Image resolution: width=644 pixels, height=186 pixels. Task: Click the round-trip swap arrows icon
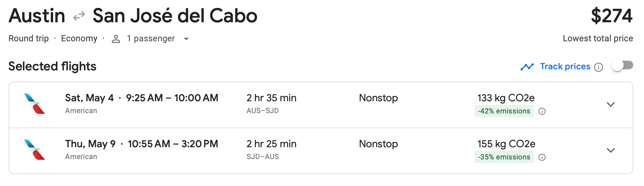pyautogui.click(x=79, y=16)
